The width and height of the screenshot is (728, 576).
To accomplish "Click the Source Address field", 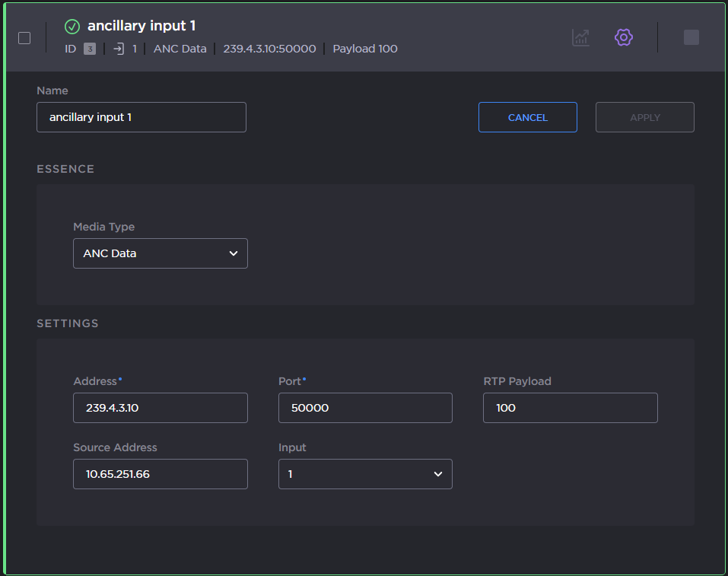I will (x=160, y=474).
